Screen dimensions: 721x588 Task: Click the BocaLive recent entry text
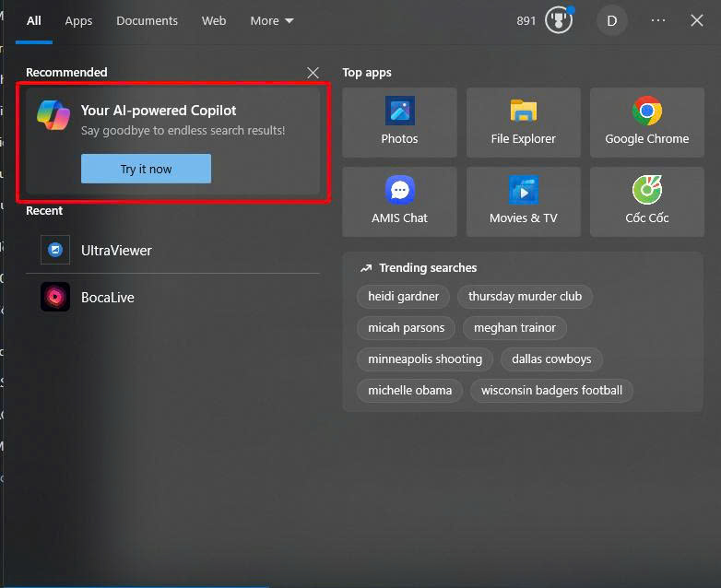point(108,298)
